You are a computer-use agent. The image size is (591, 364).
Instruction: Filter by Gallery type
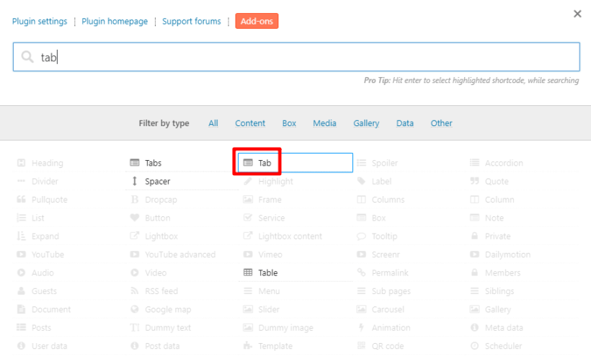coord(366,123)
